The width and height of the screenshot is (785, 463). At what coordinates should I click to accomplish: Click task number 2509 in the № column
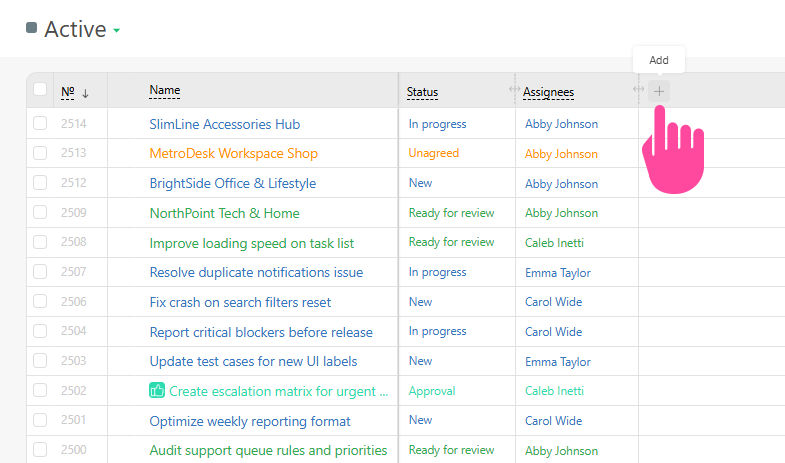pyautogui.click(x=73, y=213)
